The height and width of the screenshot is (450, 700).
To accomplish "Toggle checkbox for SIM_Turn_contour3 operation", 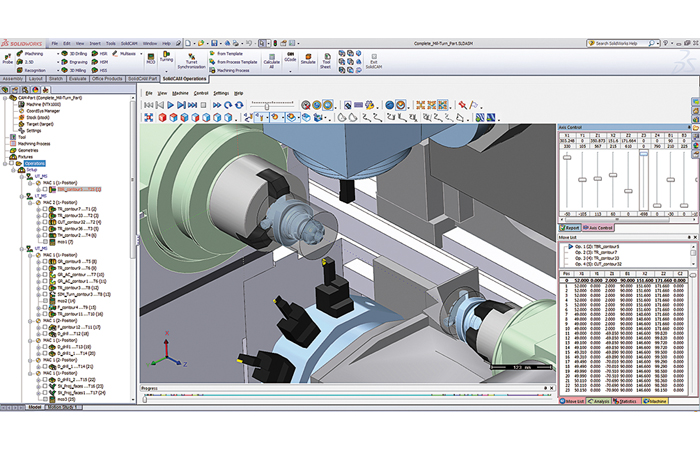I will pyautogui.click(x=45, y=294).
